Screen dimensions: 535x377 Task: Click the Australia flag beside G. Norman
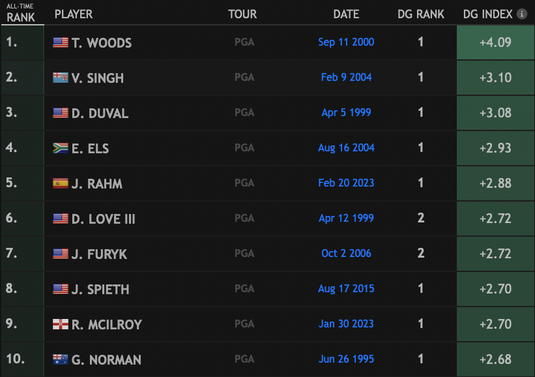(x=60, y=359)
